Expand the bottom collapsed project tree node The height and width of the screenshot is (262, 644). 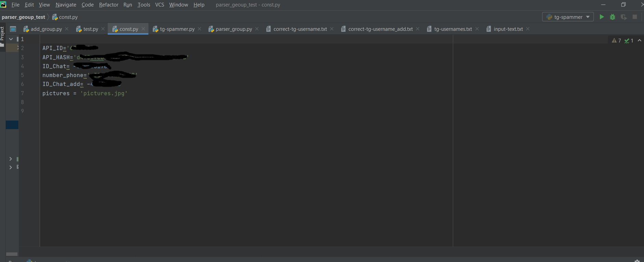(x=11, y=167)
